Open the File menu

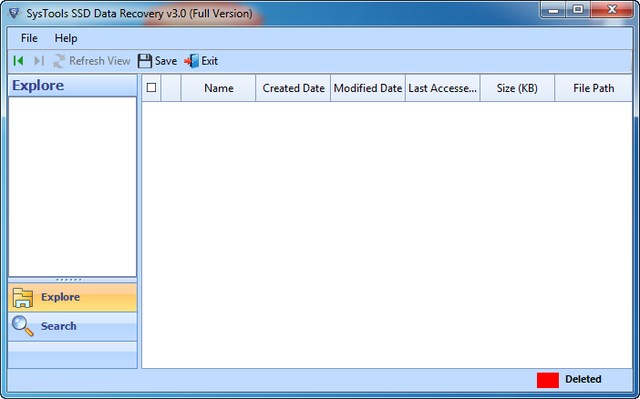(x=29, y=38)
